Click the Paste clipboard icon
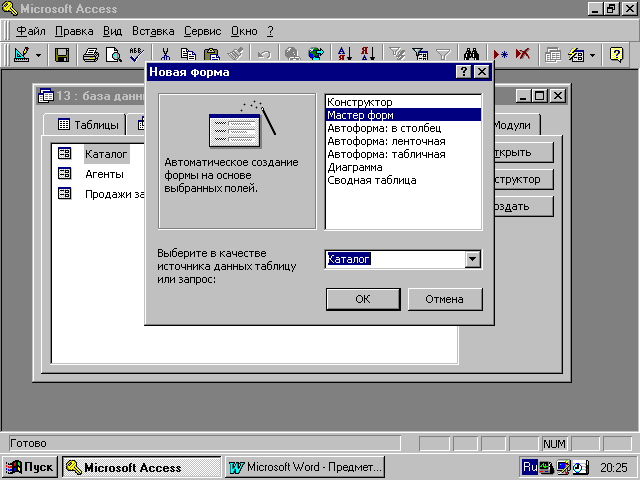The width and height of the screenshot is (640, 480). coord(211,55)
